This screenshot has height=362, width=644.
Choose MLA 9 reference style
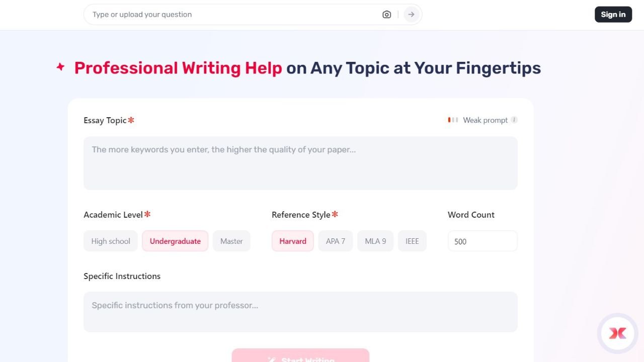[375, 241]
